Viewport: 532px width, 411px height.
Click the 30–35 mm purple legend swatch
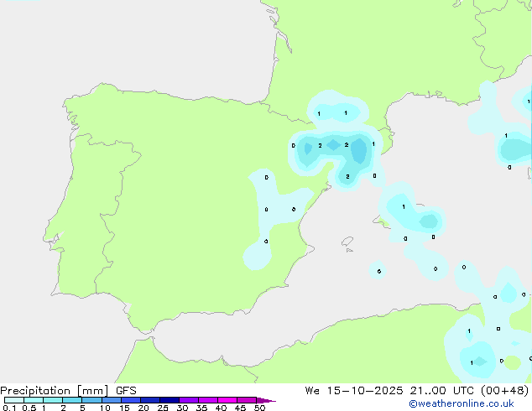tap(189, 400)
